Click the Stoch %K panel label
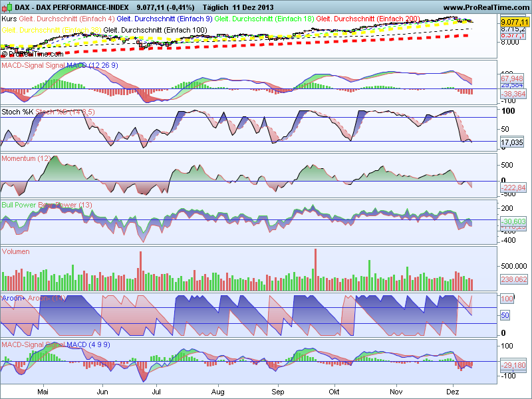This screenshot has height=399, width=532. (x=17, y=112)
